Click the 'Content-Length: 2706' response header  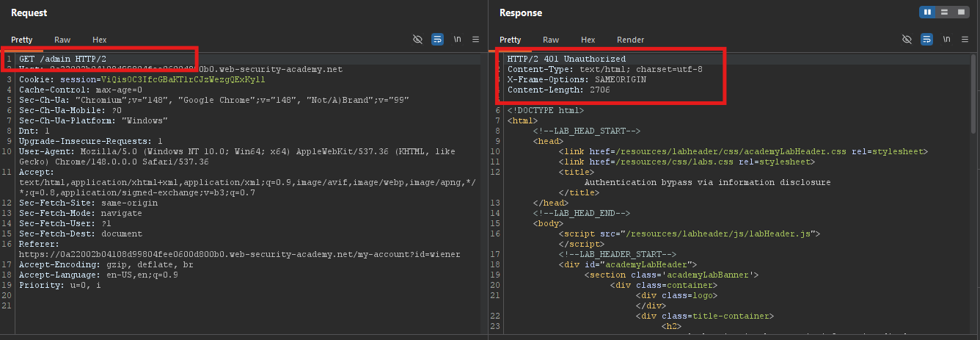click(558, 90)
